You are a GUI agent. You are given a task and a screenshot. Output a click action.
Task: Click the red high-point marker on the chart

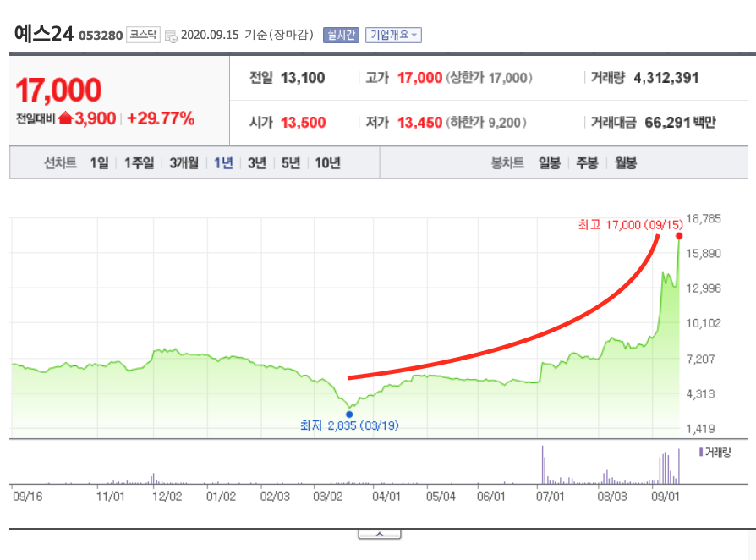click(x=679, y=236)
